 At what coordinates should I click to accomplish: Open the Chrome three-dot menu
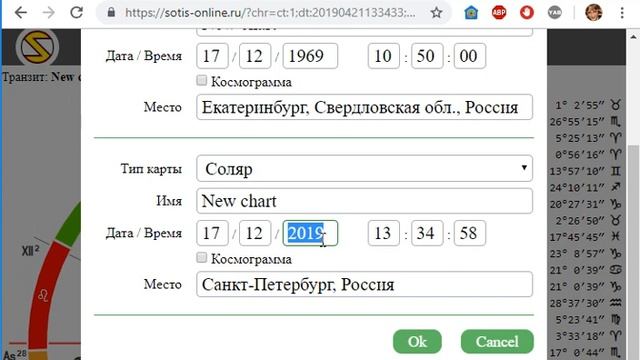pos(622,13)
